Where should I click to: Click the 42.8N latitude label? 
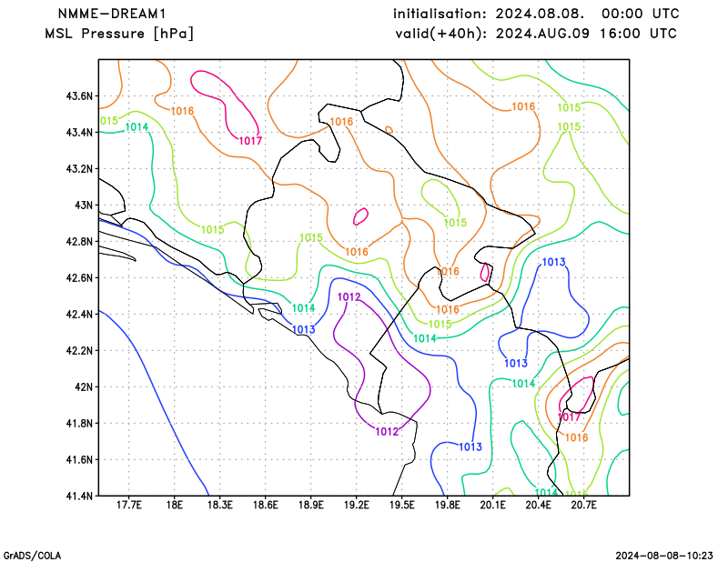pos(80,241)
